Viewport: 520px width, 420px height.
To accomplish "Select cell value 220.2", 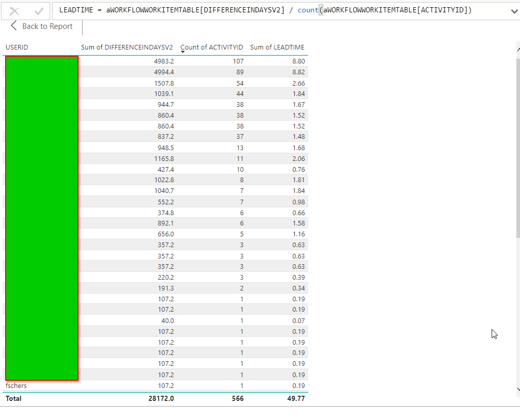I will (166, 277).
